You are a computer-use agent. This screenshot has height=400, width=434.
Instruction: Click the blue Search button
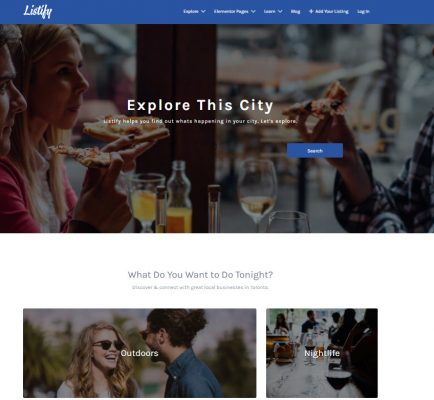tap(315, 151)
